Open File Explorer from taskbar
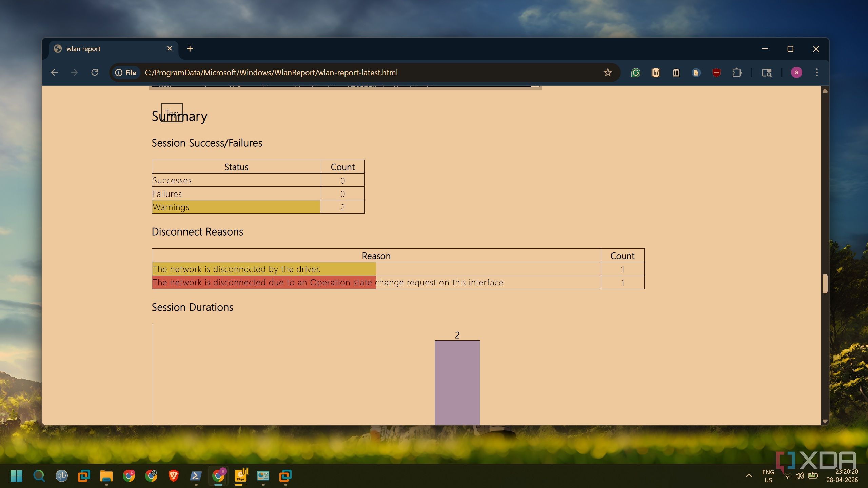The width and height of the screenshot is (868, 488). point(106,476)
